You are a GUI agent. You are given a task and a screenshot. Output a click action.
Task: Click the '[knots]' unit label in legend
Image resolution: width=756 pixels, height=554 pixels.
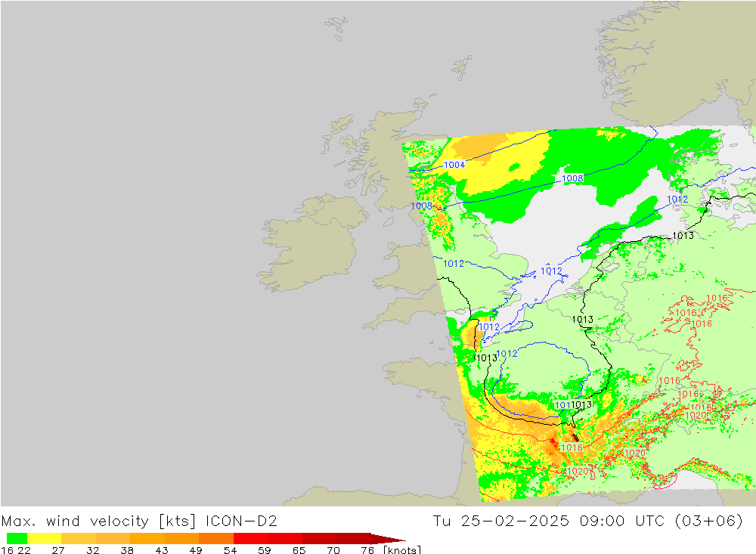[x=402, y=549]
